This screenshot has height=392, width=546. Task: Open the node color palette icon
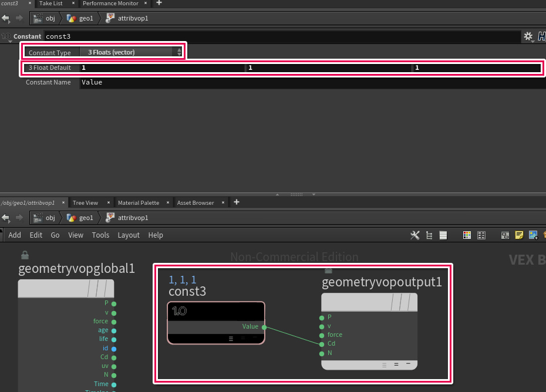[x=467, y=235]
